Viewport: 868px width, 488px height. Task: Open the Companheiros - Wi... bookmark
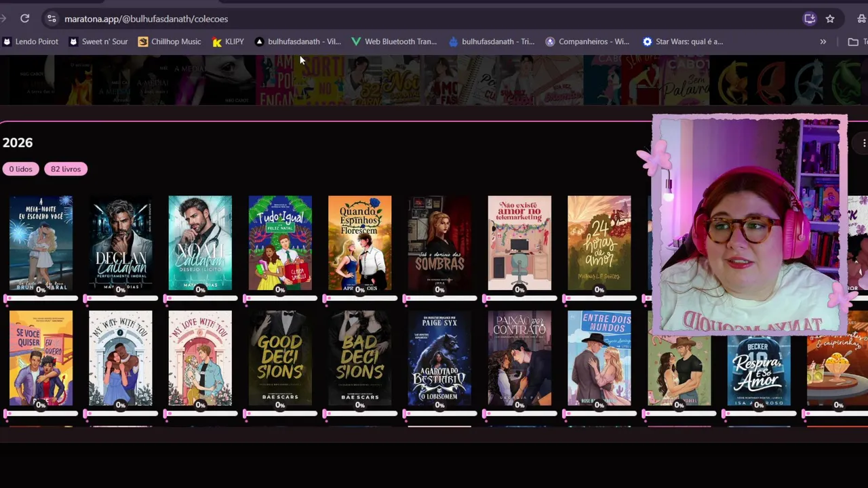587,41
